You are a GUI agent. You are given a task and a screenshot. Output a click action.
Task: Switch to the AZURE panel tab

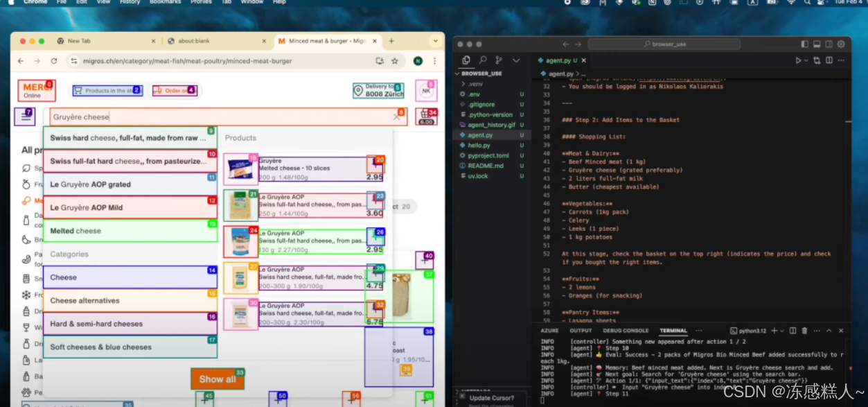click(x=549, y=331)
